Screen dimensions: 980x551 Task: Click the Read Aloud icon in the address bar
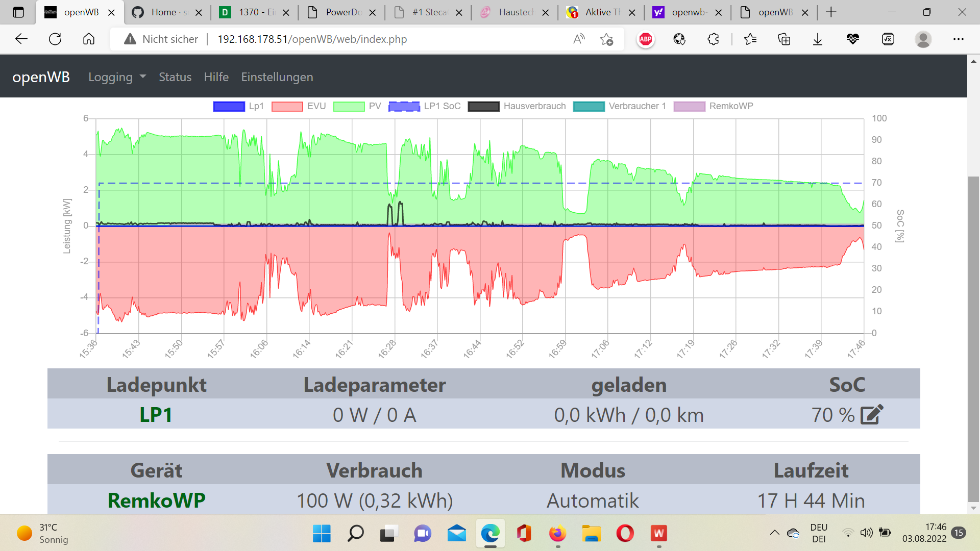click(579, 39)
